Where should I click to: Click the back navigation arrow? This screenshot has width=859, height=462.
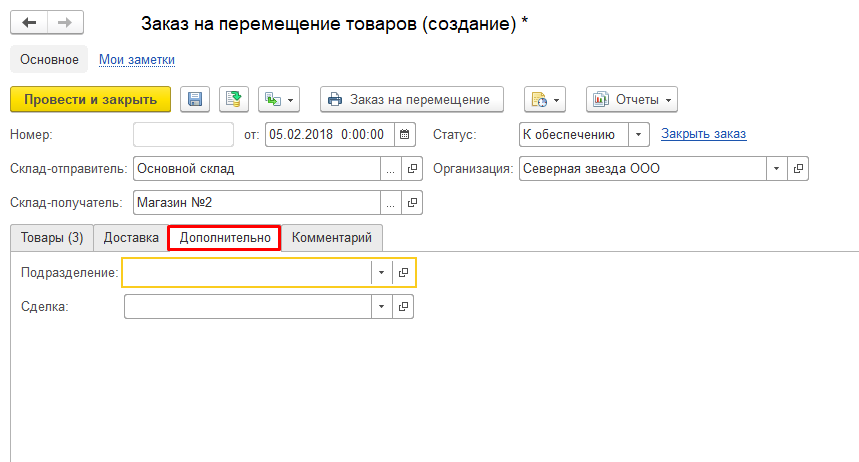coord(30,23)
